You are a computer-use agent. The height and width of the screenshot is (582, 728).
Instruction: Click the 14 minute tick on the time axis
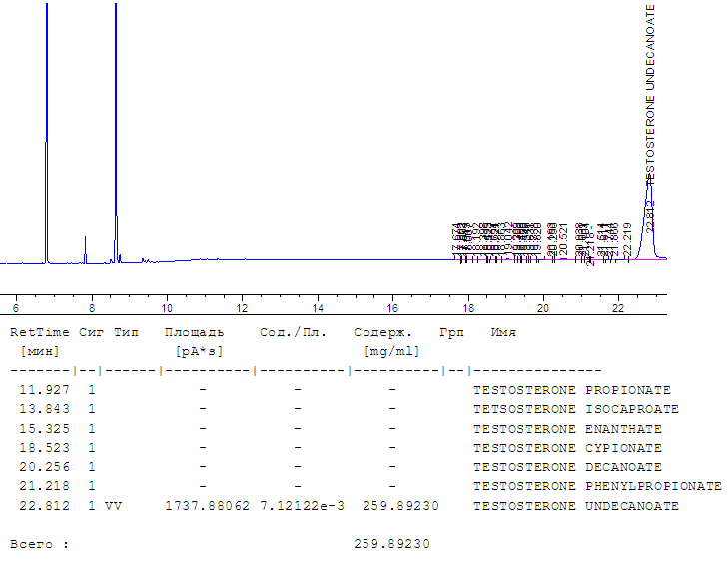click(x=318, y=307)
